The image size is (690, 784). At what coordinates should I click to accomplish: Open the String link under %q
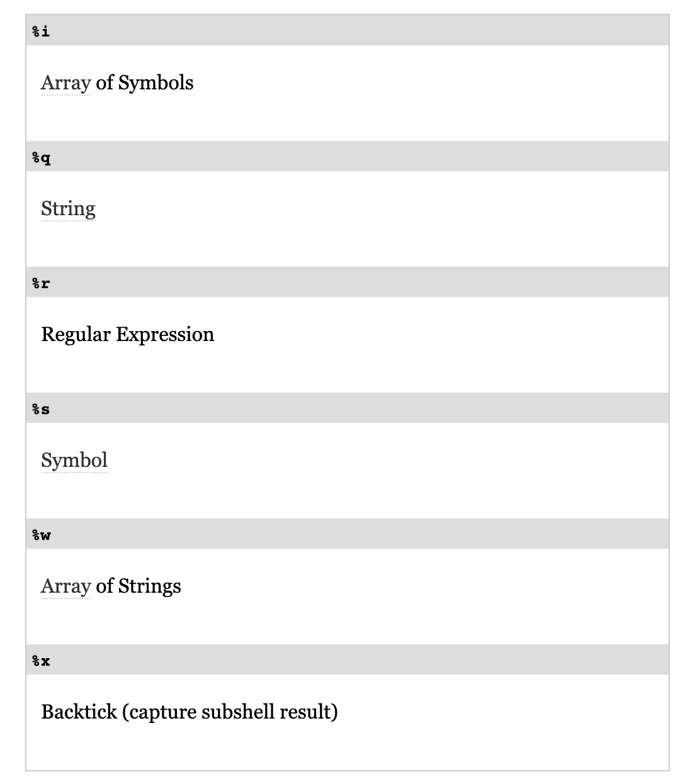pos(68,209)
